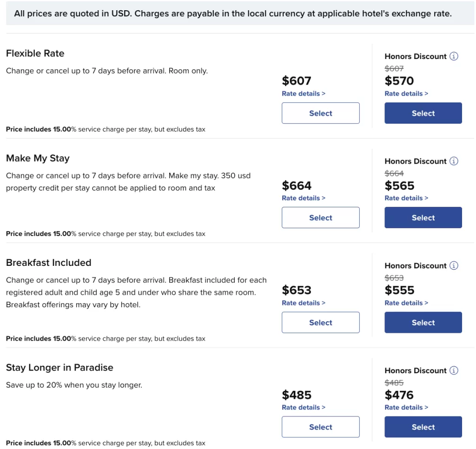The image size is (476, 449).
Task: View rate details for $555 Honors rate
Action: click(406, 303)
